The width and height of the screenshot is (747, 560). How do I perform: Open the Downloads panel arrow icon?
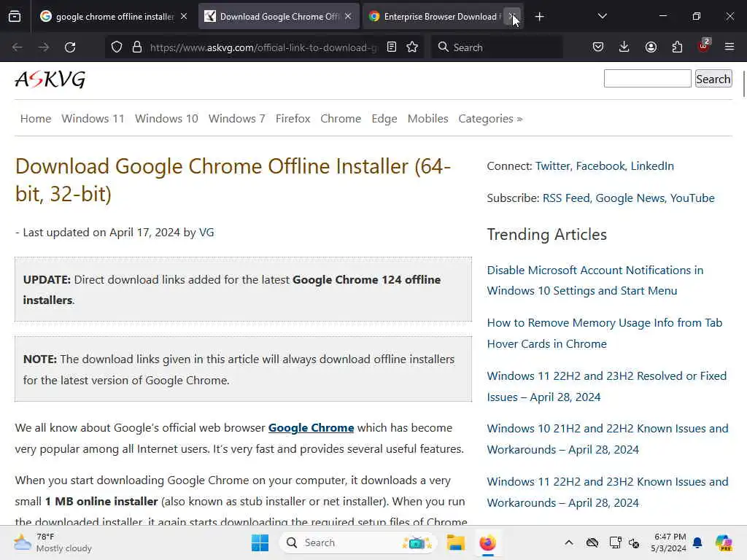pos(624,47)
